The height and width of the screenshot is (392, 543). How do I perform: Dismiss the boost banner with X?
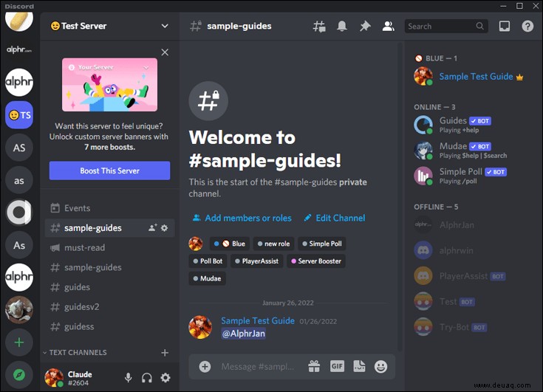[x=165, y=52]
